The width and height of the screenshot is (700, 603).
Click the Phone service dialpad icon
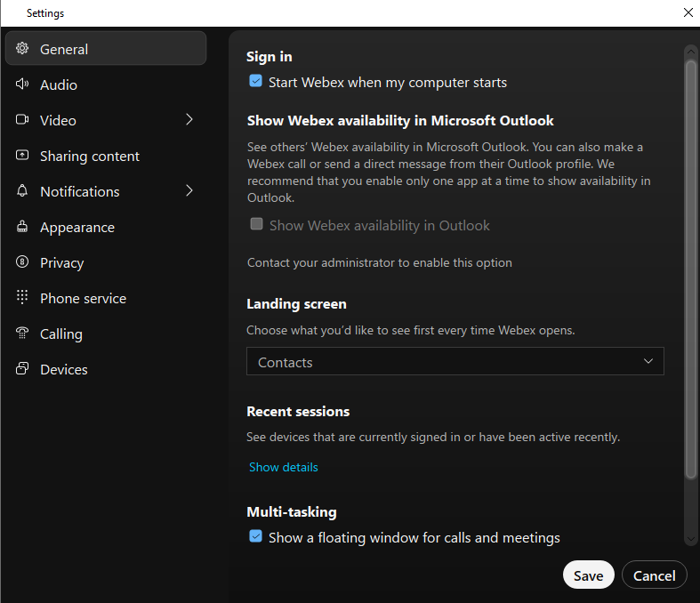click(x=22, y=298)
